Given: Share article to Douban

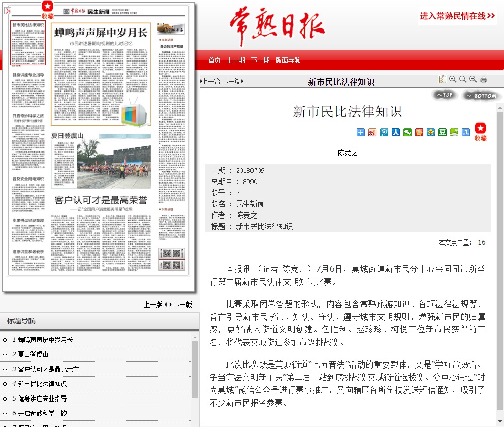Looking at the screenshot, I should click(443, 132).
